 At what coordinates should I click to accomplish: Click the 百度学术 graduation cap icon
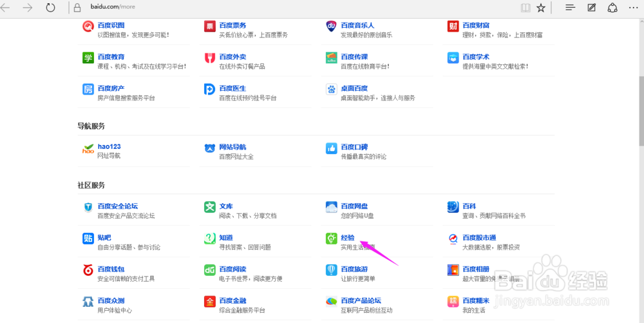[x=453, y=57]
